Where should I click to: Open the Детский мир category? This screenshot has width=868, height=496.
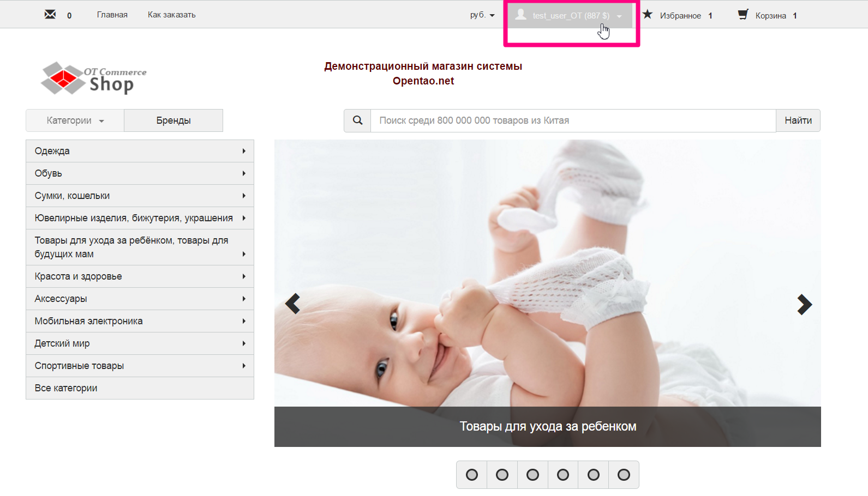[x=140, y=343]
